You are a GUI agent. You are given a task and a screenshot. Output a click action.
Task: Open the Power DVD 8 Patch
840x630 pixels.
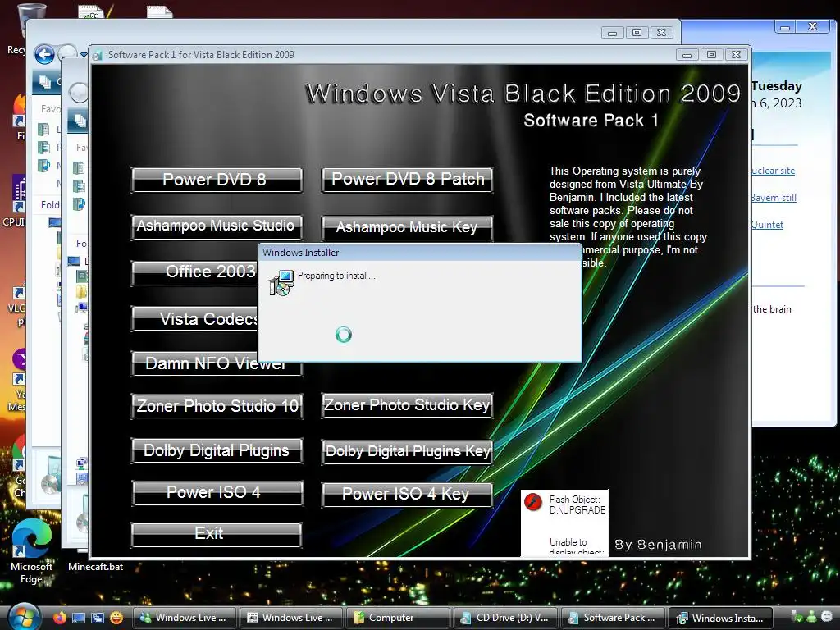(407, 180)
